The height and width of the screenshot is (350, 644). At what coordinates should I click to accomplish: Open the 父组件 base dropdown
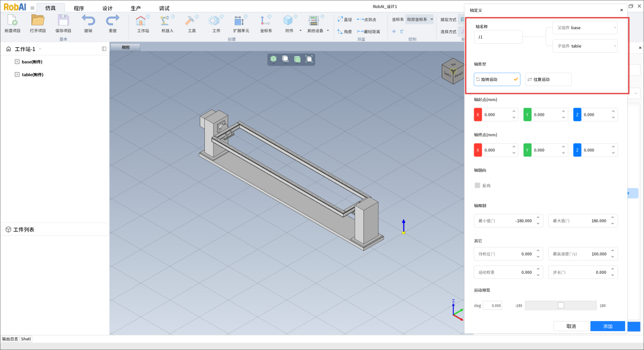[x=585, y=27]
